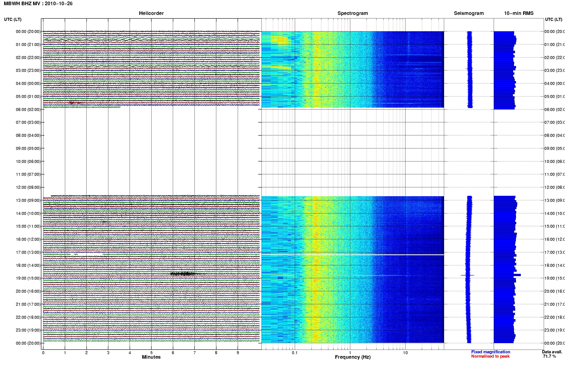The image size is (588, 368).
Task: Click the 'Frequency (Hz)' axis title
Action: (353, 357)
